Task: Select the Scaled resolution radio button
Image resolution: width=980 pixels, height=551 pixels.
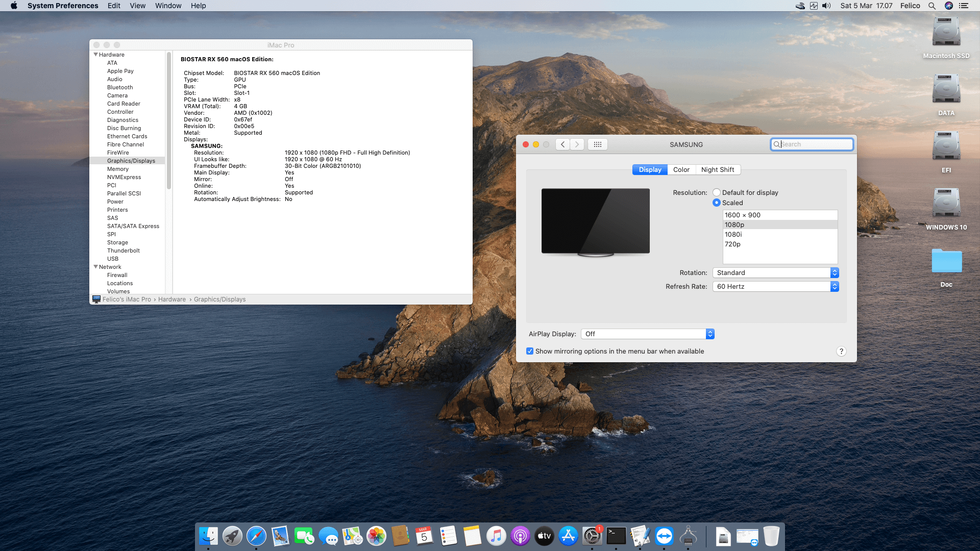Action: pyautogui.click(x=717, y=203)
